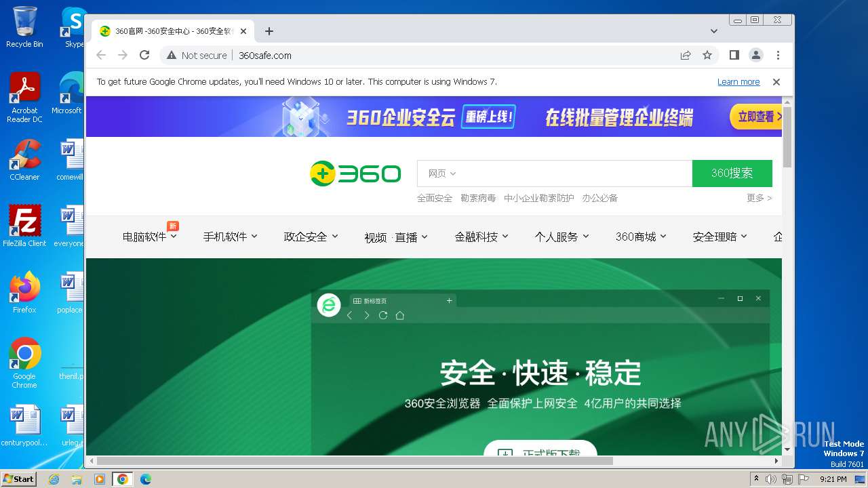
Task: Open the share page icon in address bar
Action: (686, 56)
